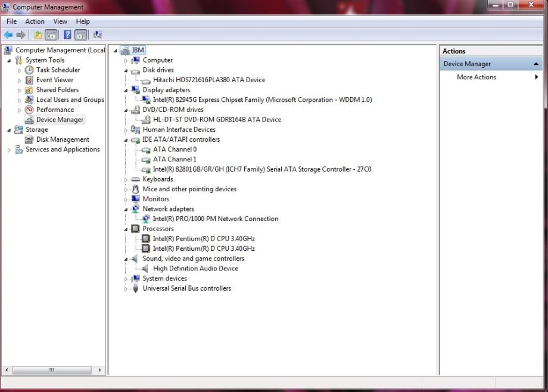Click the Intel PRO/1000 network adapter icon

(x=146, y=219)
